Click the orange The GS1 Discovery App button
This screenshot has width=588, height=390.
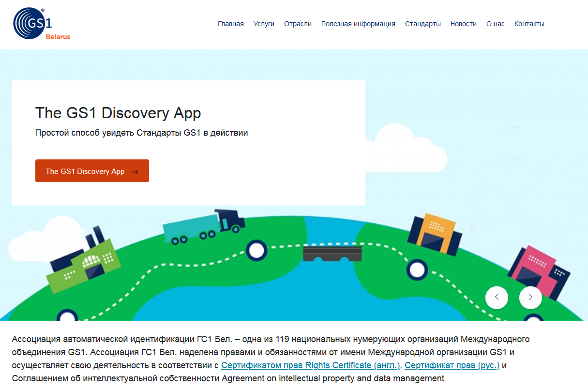tap(92, 171)
